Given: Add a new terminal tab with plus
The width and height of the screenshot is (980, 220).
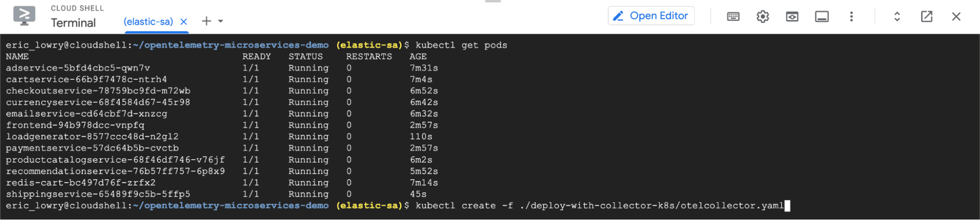Looking at the screenshot, I should pos(206,21).
